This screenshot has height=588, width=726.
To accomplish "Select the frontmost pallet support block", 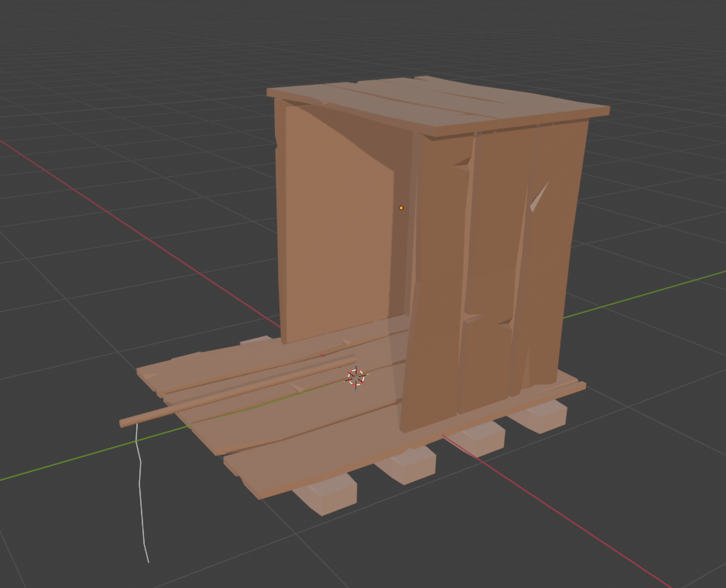I will (x=327, y=493).
